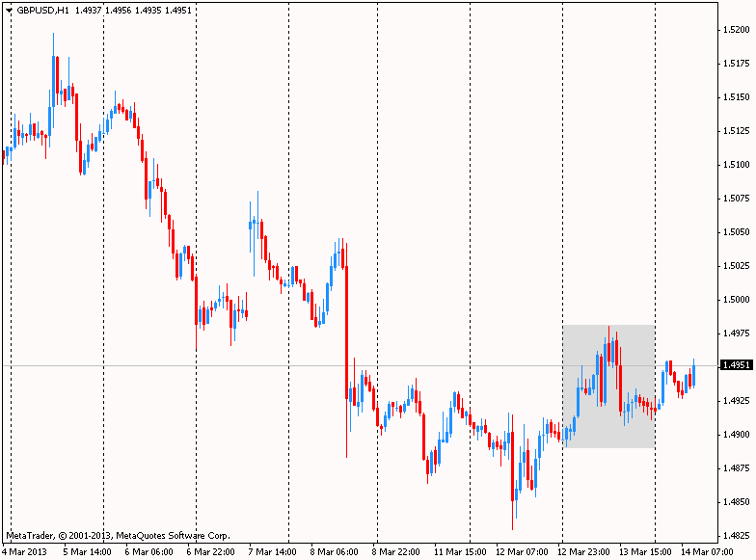The image size is (756, 560).
Task: Click the 6 Mar 06:00 time label
Action: click(x=148, y=551)
